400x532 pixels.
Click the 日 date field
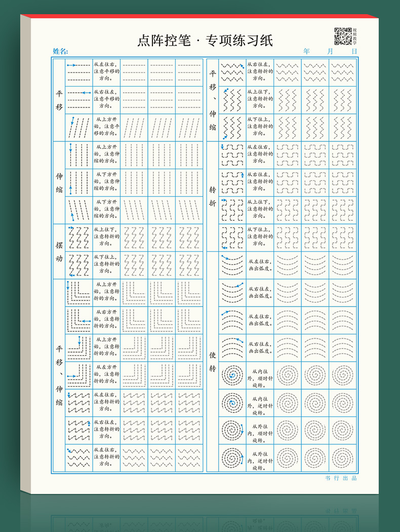tap(354, 51)
